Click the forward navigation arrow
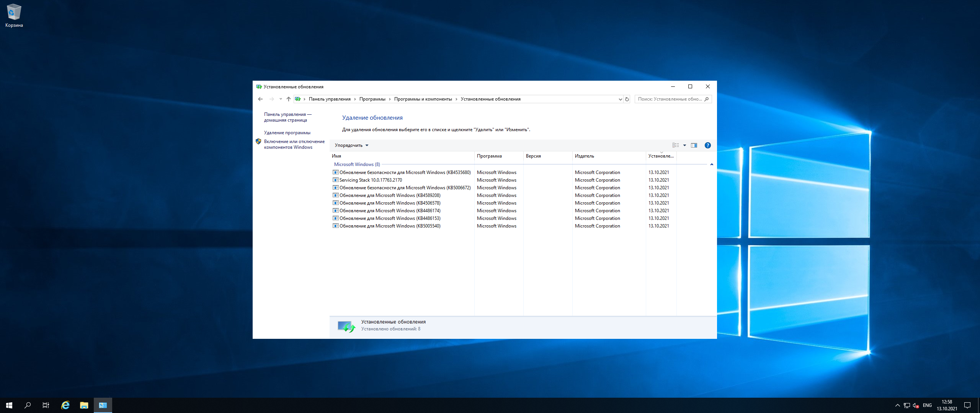Image resolution: width=980 pixels, height=413 pixels. click(271, 99)
